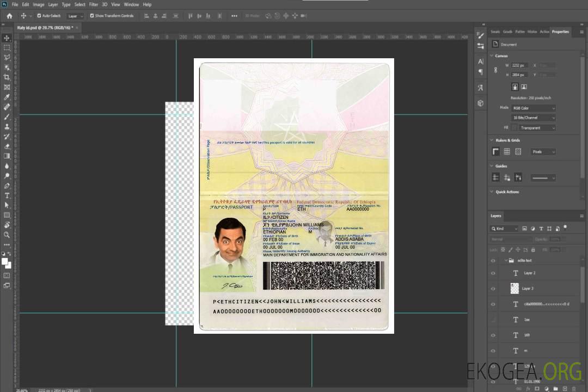Select the Gradient tool

[x=7, y=156]
